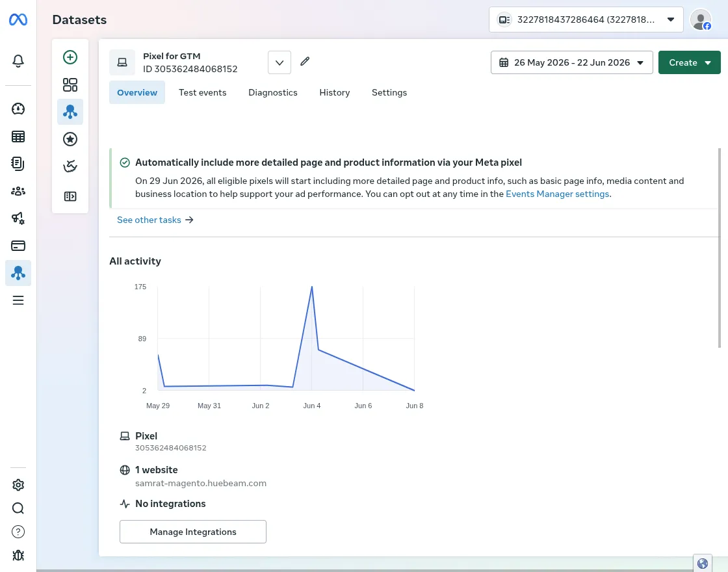728x572 pixels.
Task: Click the May 29 axis label
Action: pyautogui.click(x=158, y=406)
